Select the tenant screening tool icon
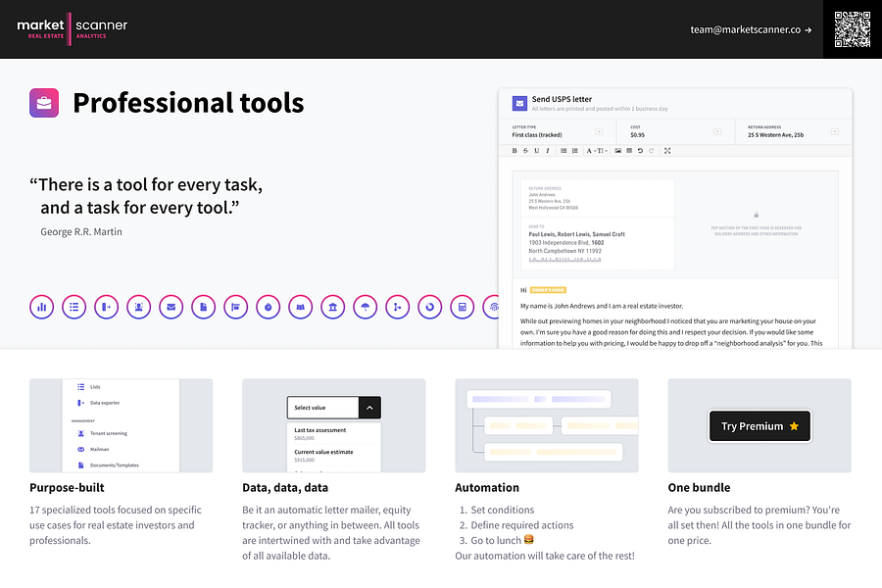The height and width of the screenshot is (588, 882). pos(139,307)
